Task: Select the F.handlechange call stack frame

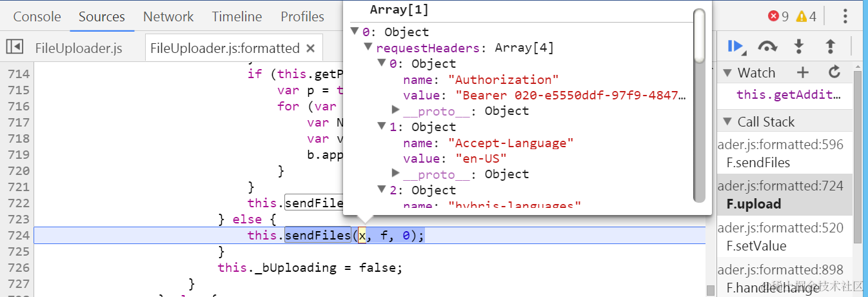Action: click(784, 278)
